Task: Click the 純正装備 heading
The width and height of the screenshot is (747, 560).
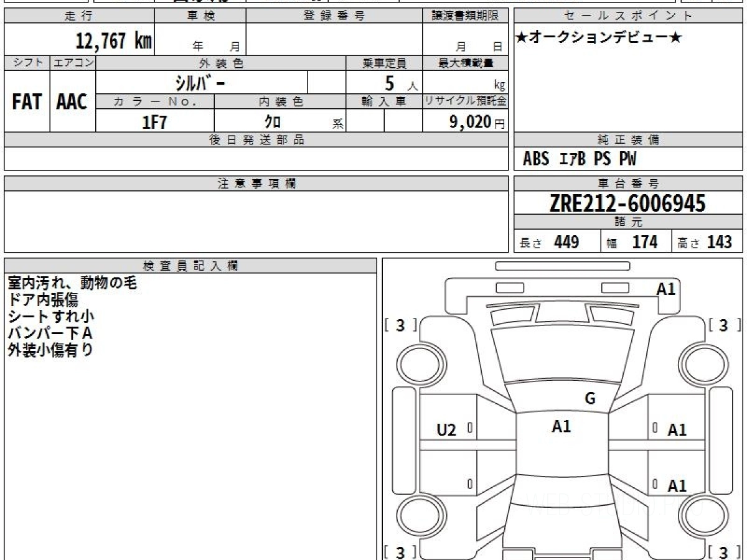Action: (628, 139)
